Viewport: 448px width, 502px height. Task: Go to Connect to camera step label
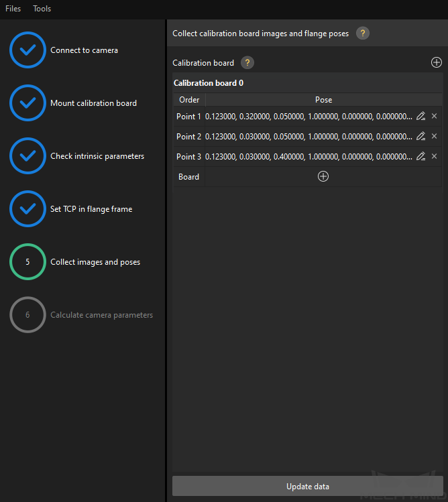tap(84, 50)
